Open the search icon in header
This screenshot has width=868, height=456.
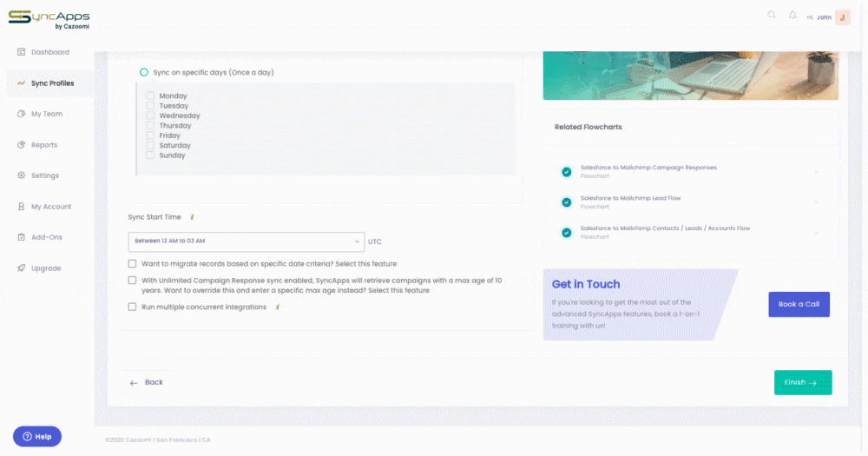(771, 15)
